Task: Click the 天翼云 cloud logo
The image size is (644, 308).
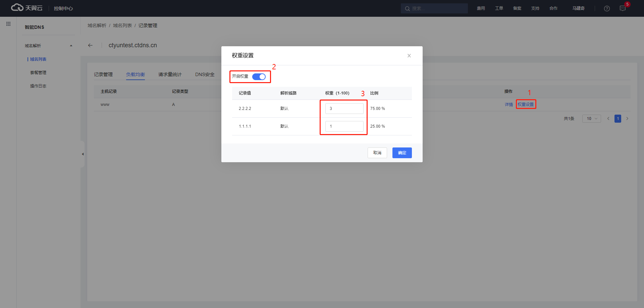Action: pos(27,8)
